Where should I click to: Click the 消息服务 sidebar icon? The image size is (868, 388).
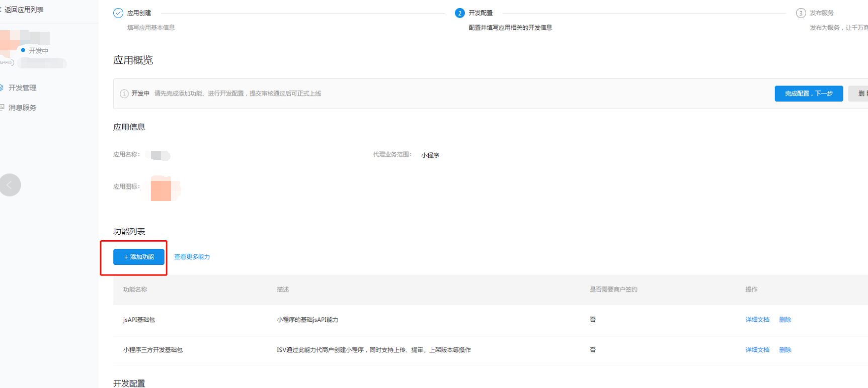point(2,107)
